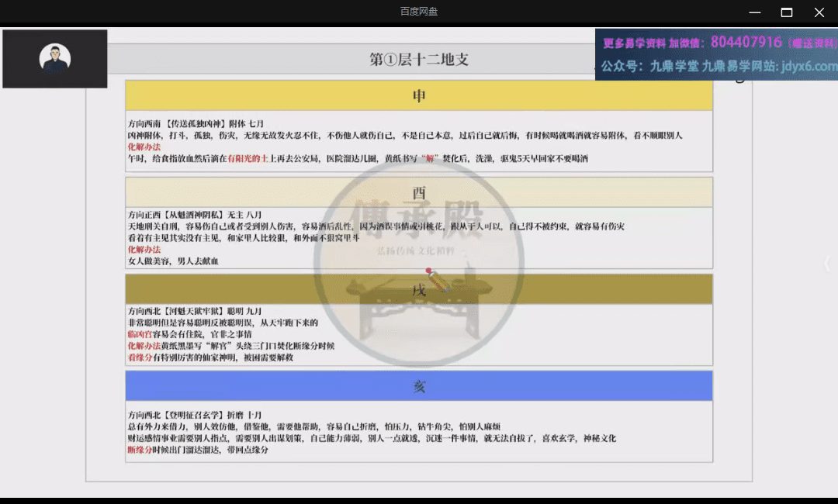Select the cream 酉 section header
The height and width of the screenshot is (504, 838).
(419, 192)
